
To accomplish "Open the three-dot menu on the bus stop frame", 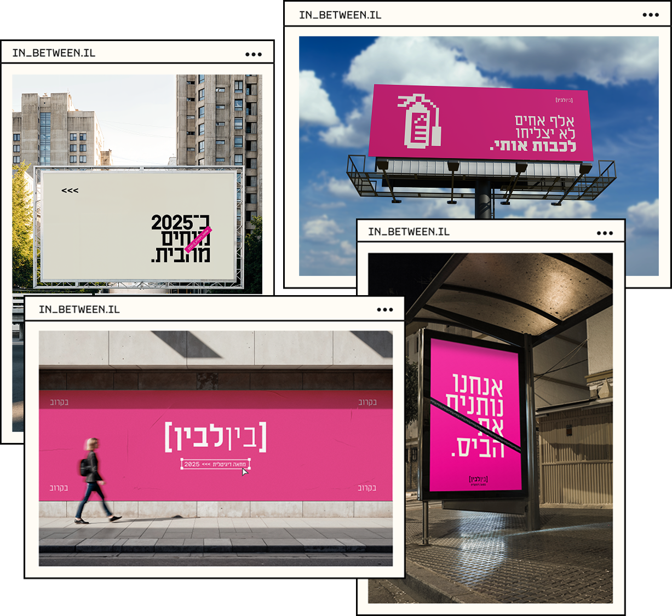I will pyautogui.click(x=604, y=232).
